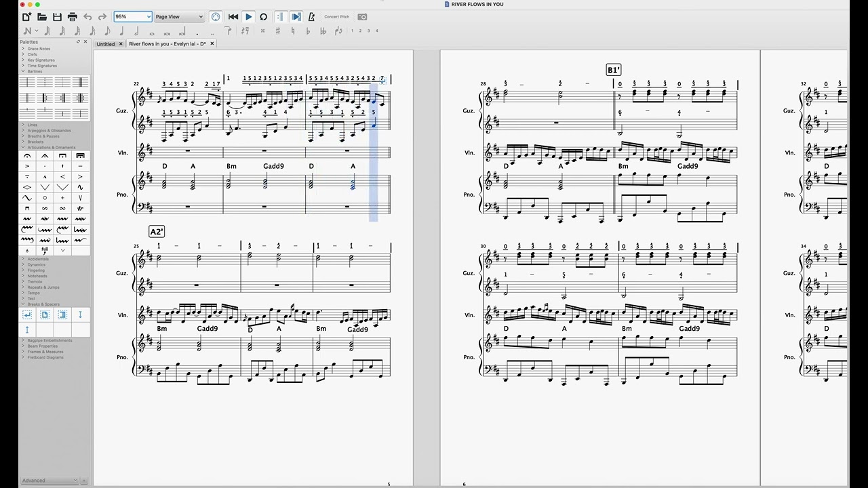
Task: Click the flip direction icon
Action: tap(338, 30)
